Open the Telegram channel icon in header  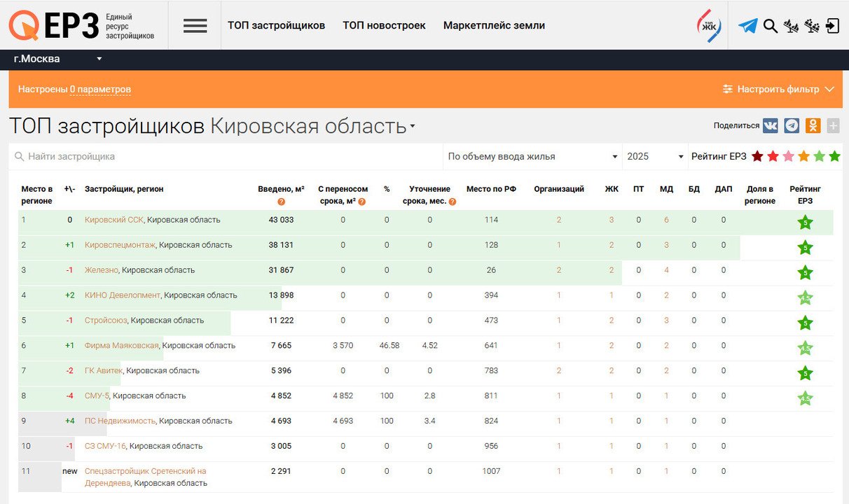747,26
